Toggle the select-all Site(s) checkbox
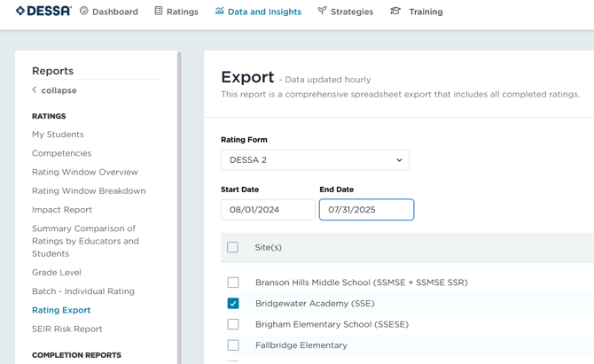 click(x=233, y=248)
